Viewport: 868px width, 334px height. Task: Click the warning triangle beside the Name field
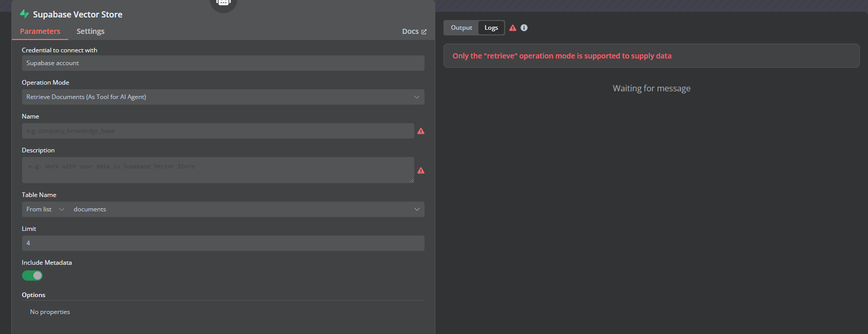421,131
